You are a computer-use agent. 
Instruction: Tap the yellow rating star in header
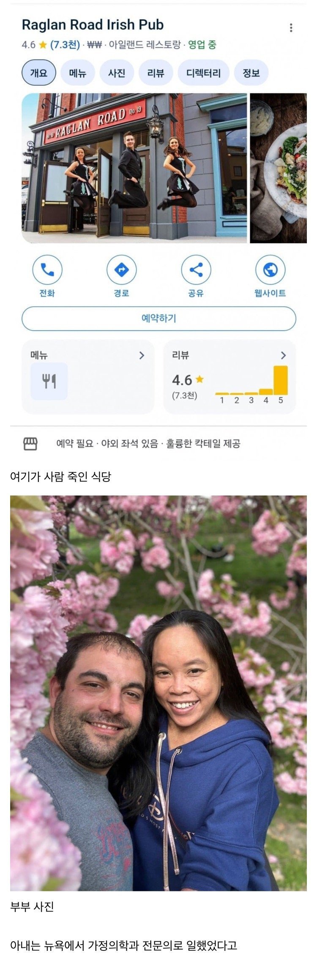(43, 45)
